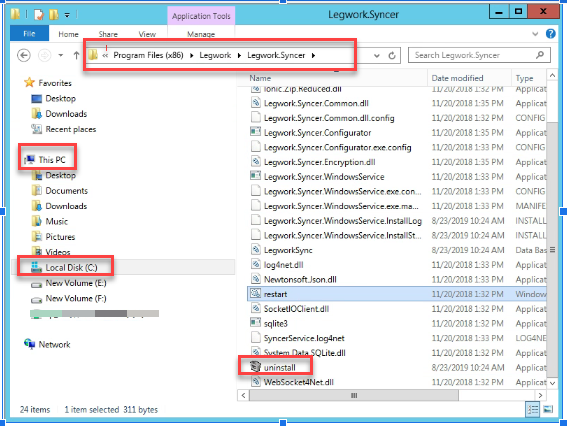Open the Customize Quick Access Toolbar dropdown
The height and width of the screenshot is (428, 567).
(67, 15)
